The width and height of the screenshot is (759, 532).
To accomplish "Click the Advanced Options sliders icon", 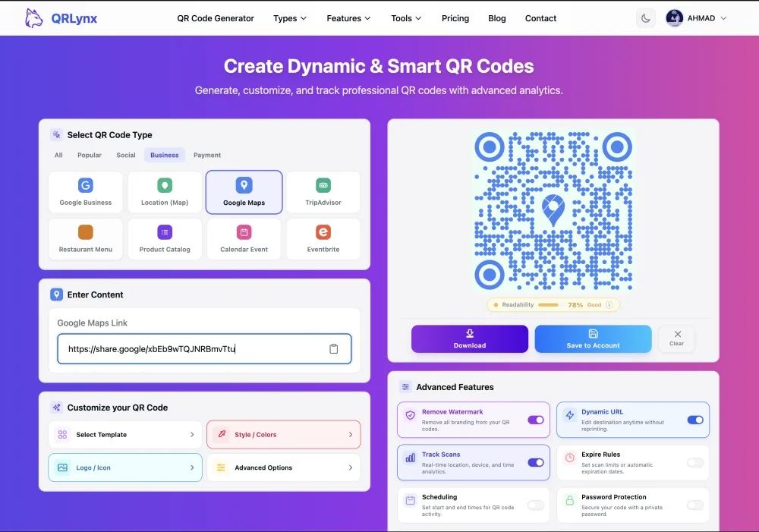I will (x=221, y=467).
